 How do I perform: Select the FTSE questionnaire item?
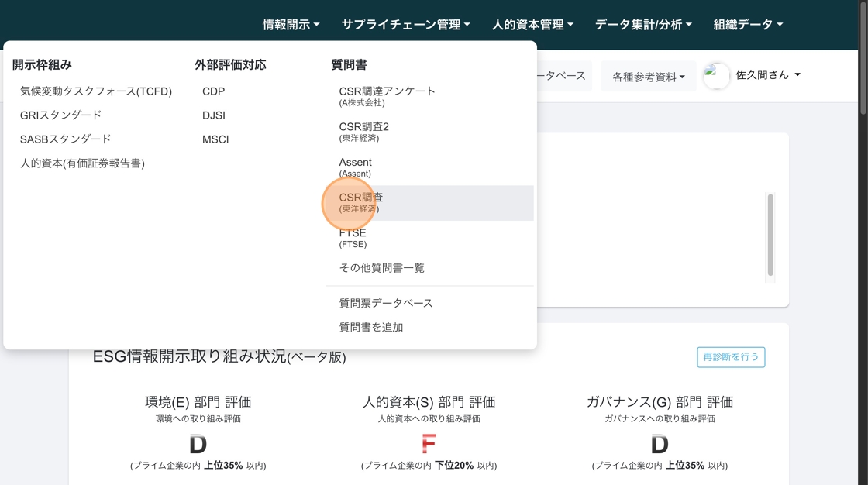pos(353,237)
